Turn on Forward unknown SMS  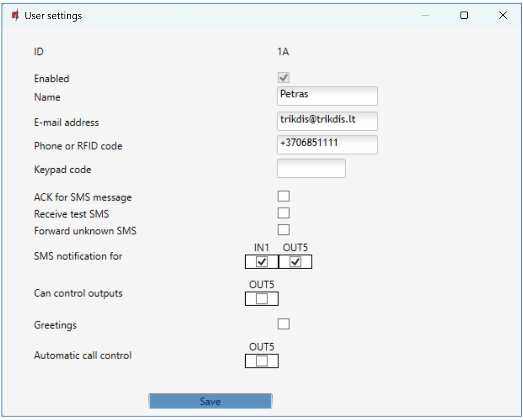coord(284,229)
